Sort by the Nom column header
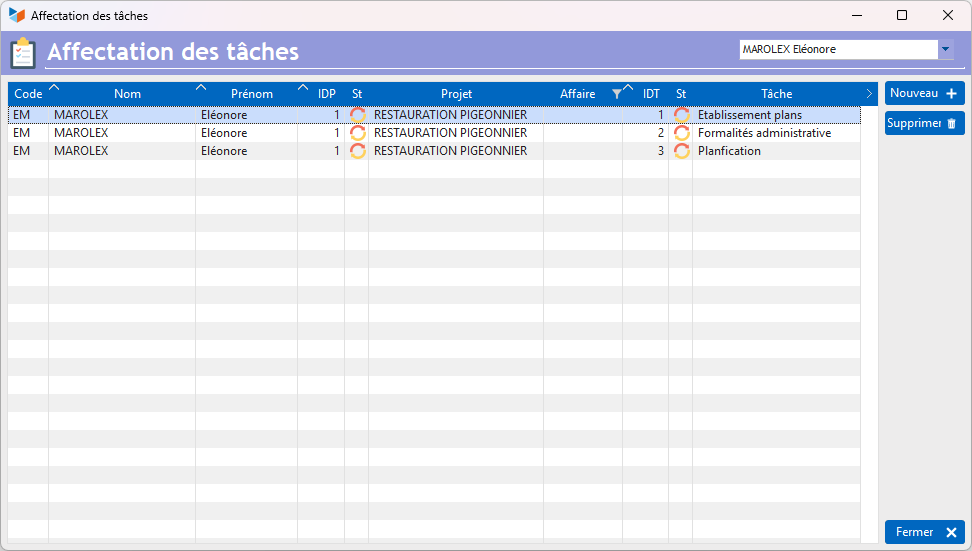The width and height of the screenshot is (972, 551). 127,94
